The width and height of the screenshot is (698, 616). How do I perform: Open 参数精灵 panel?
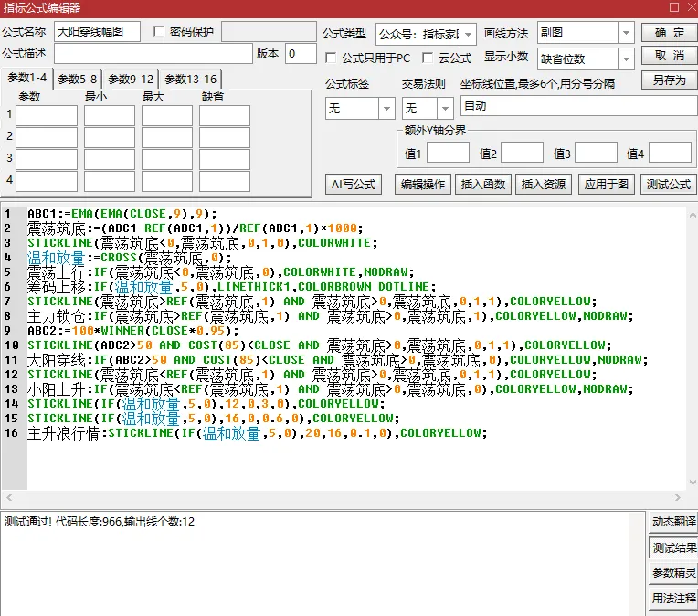click(673, 573)
